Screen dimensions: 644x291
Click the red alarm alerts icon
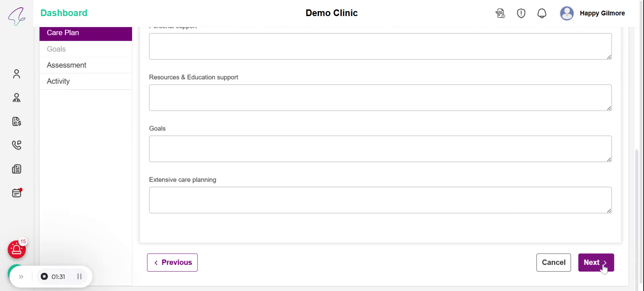[16, 249]
